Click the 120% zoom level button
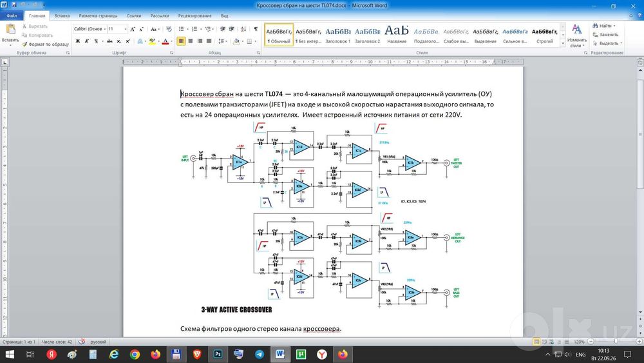644x363 pixels. pyautogui.click(x=579, y=342)
